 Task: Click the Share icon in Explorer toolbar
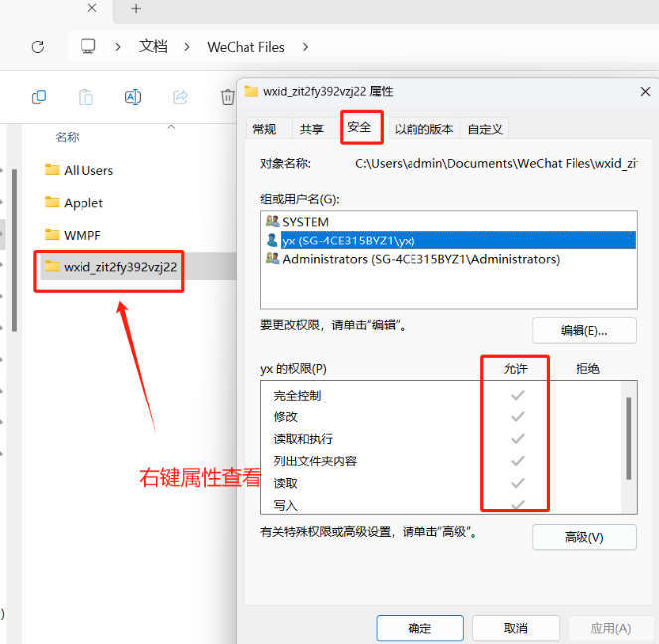pyautogui.click(x=180, y=97)
